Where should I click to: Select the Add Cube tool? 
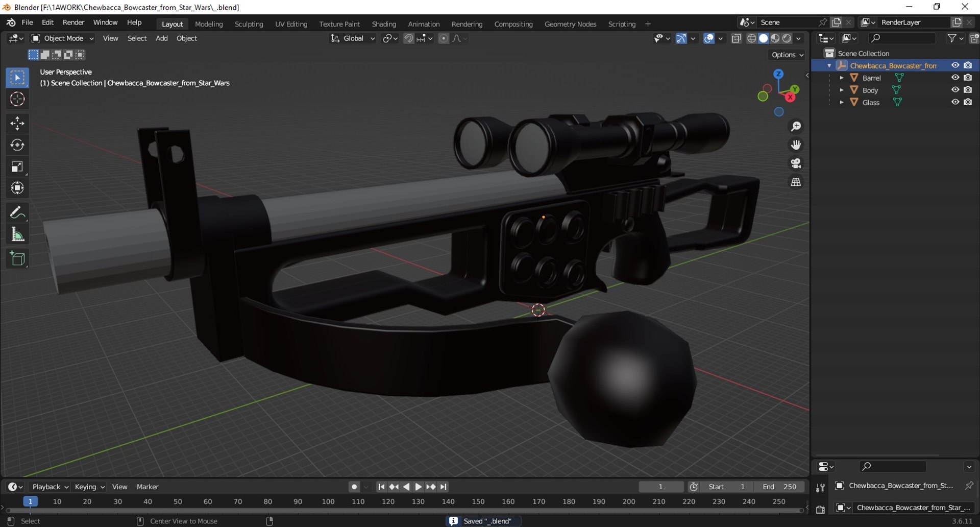[17, 259]
